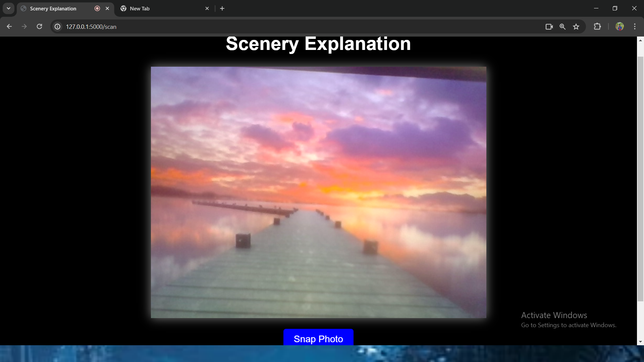The height and width of the screenshot is (362, 644).
Task: Reload the current page
Action: pos(39,26)
